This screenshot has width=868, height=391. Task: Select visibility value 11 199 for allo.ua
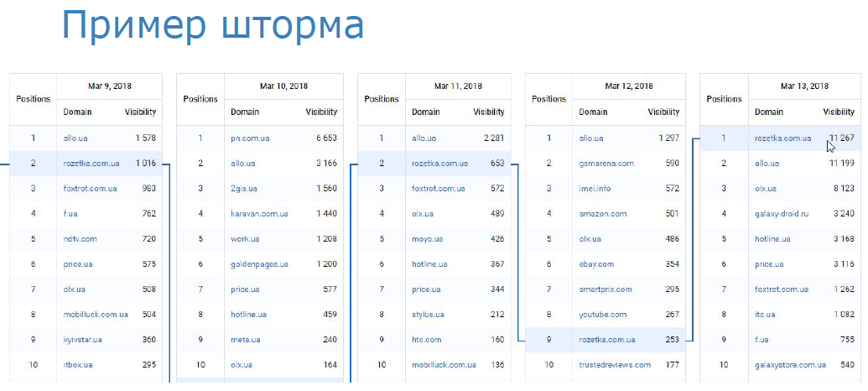click(842, 164)
